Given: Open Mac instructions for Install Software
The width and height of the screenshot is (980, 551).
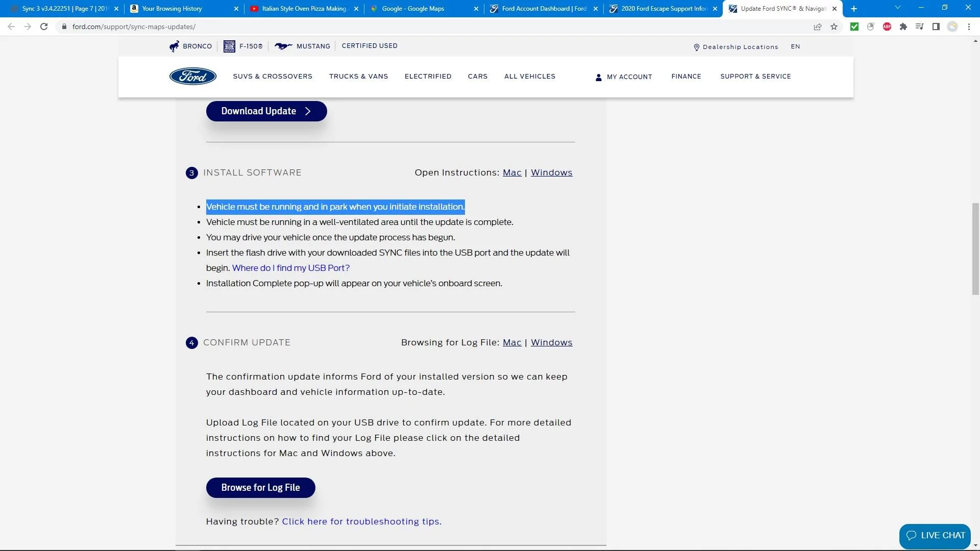Looking at the screenshot, I should click(512, 172).
